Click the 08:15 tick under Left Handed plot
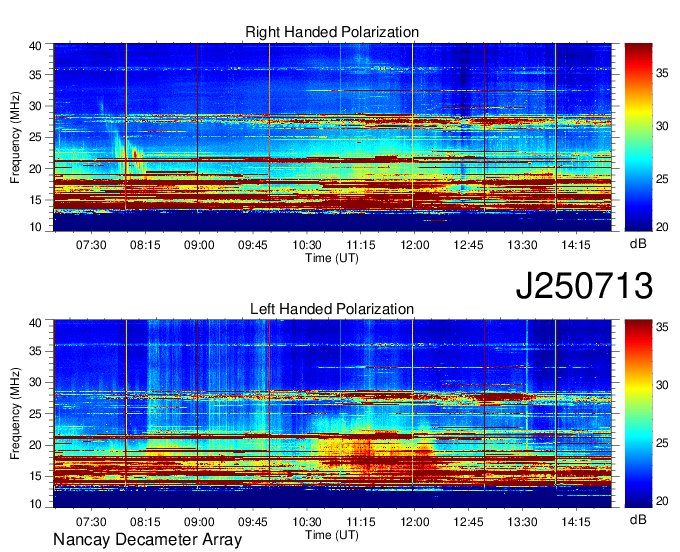The image size is (680, 552). (145, 522)
